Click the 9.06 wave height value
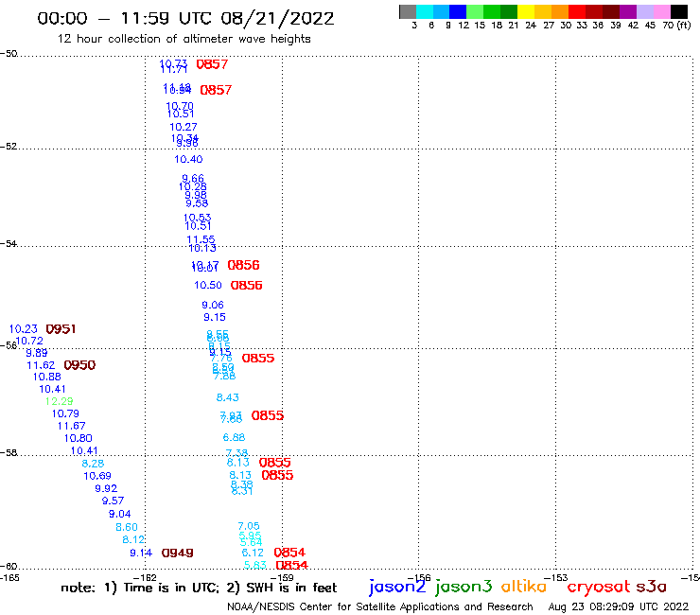700x615 pixels. tap(213, 305)
